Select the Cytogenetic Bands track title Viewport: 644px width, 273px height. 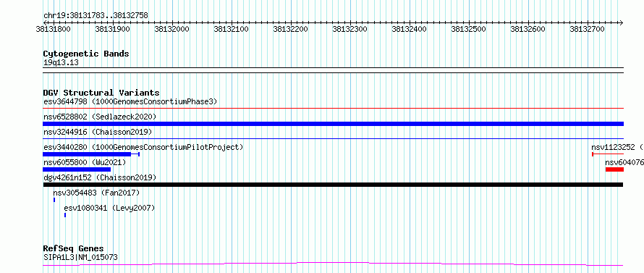[86, 54]
